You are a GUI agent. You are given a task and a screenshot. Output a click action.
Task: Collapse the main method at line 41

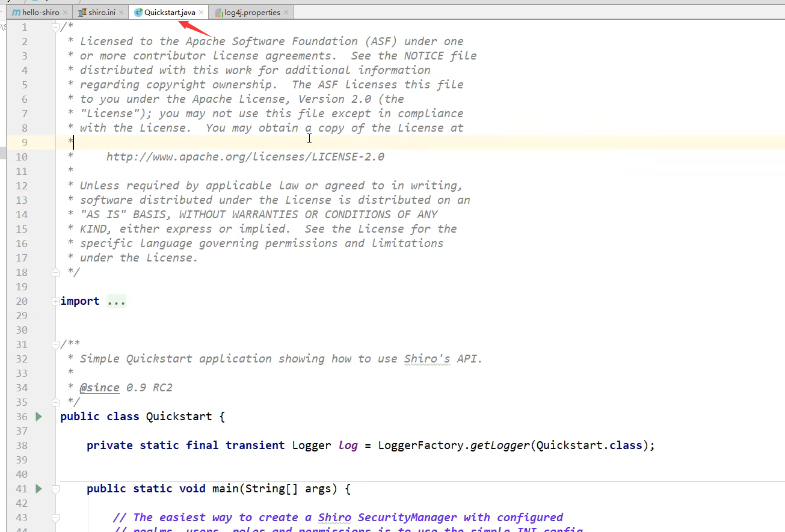(x=55, y=489)
